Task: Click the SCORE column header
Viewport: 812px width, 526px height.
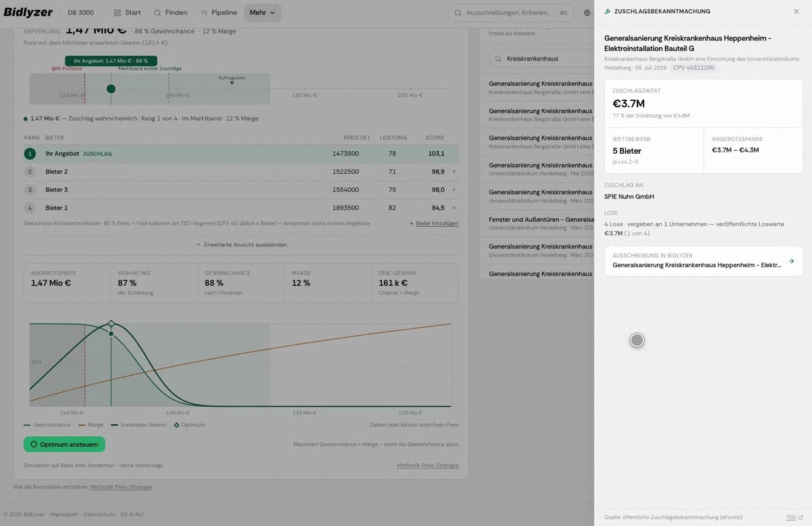Action: click(435, 138)
